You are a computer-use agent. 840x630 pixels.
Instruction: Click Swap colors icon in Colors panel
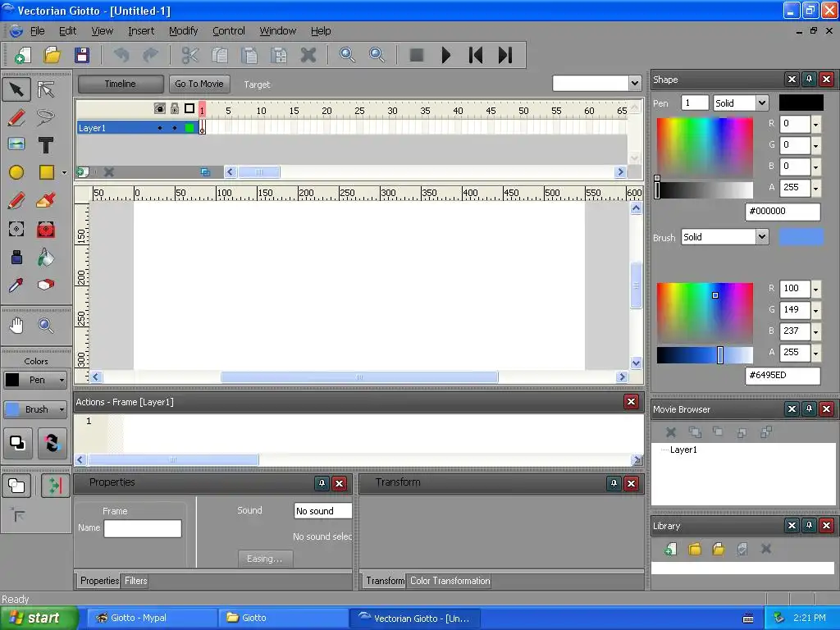(52, 443)
